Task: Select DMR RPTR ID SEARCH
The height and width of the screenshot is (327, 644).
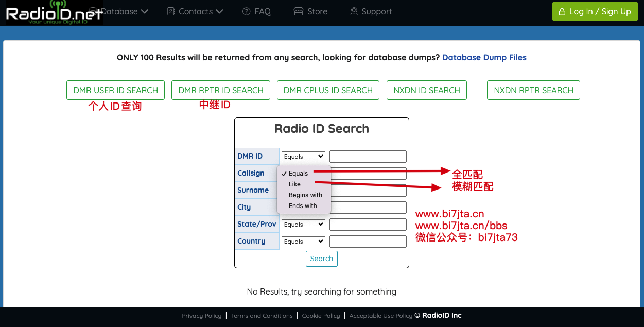Action: click(x=221, y=90)
